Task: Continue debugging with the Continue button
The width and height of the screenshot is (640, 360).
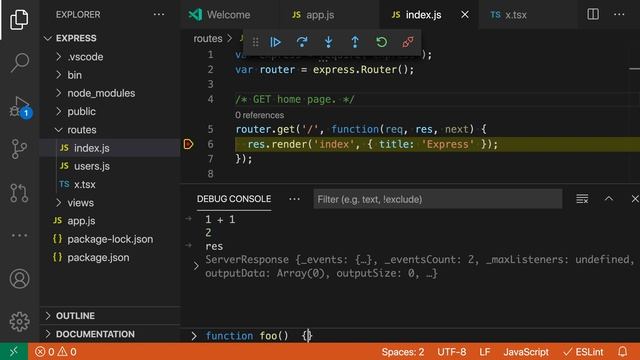Action: [x=276, y=42]
